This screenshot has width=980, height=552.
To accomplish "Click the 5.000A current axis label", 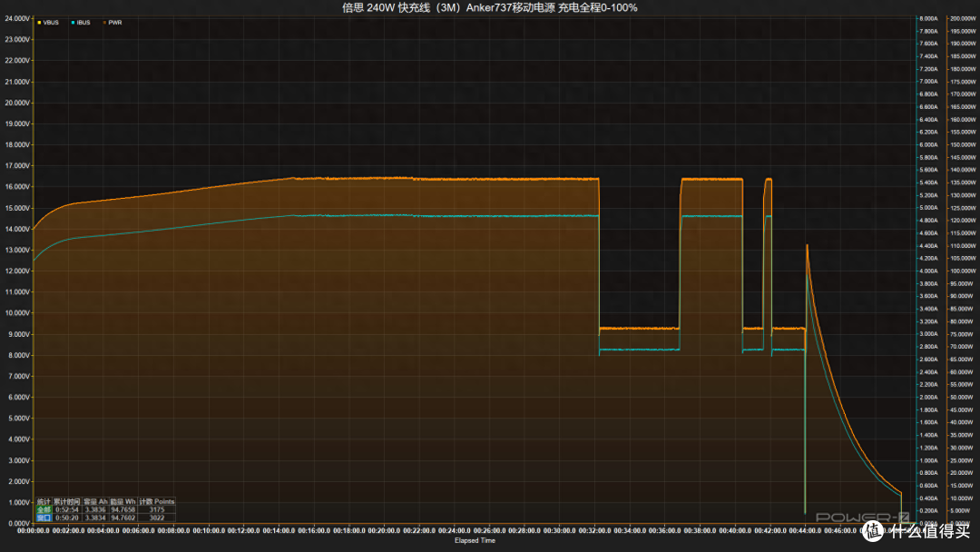I will (929, 208).
